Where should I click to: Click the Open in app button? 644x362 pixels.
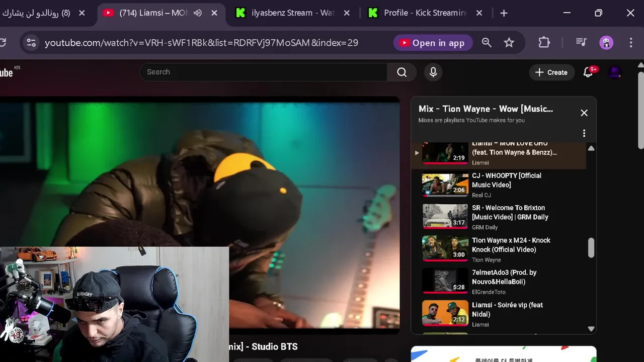433,43
